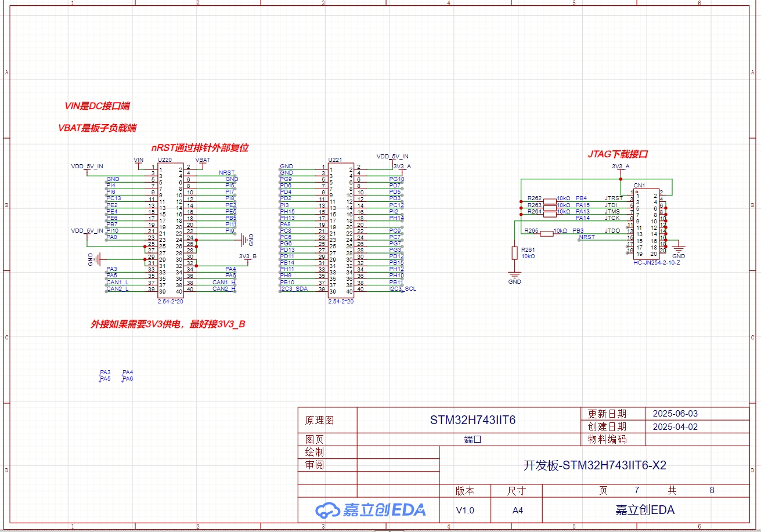Image resolution: width=761 pixels, height=532 pixels.
Task: Click the I2C3_SCL net label
Action: pyautogui.click(x=402, y=288)
